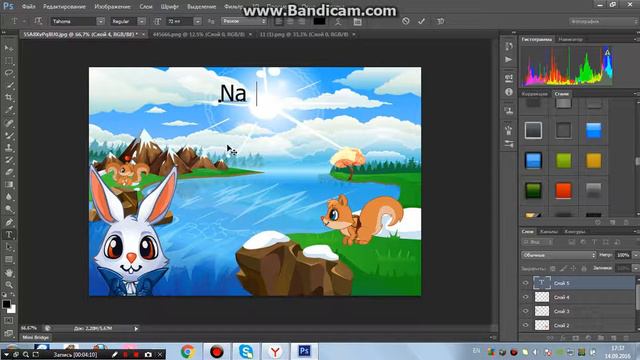Select the Quick Selection tool
The height and width of the screenshot is (360, 640).
click(9, 85)
